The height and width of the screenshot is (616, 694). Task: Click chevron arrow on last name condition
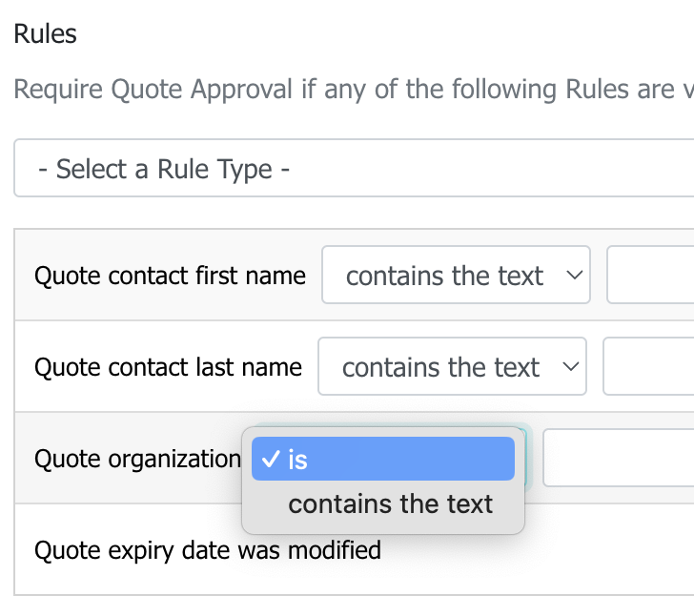point(571,367)
